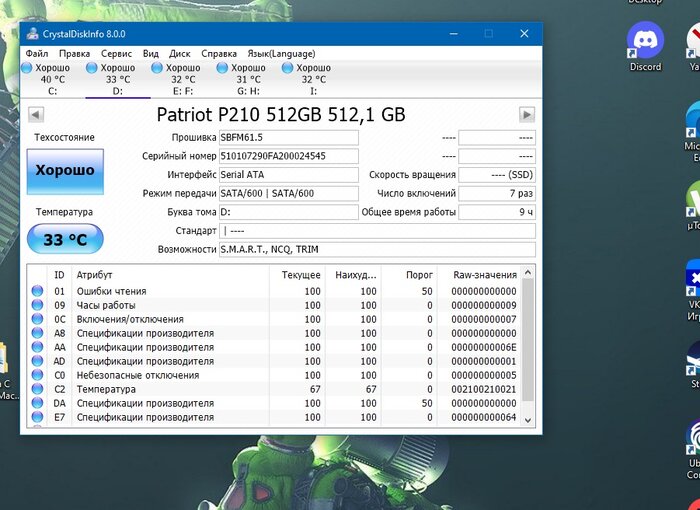Screen dimensions: 700x510
Task: Click the Атрибут column header
Action: tap(171, 275)
